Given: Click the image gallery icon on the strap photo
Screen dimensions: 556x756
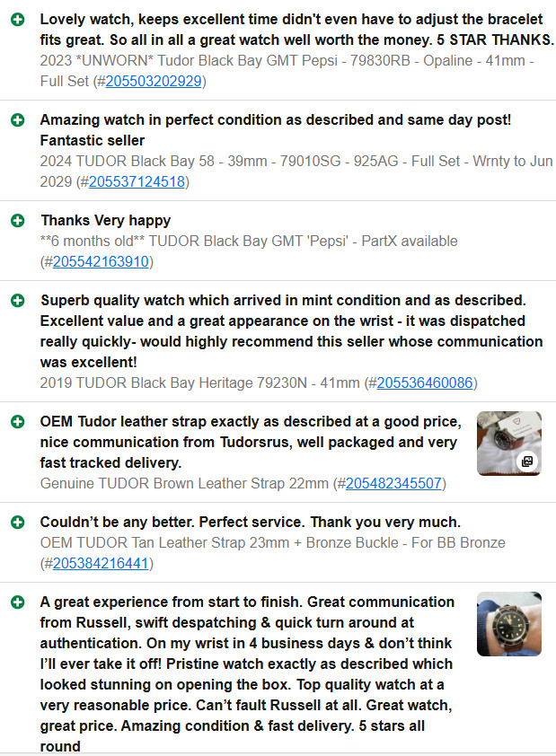Looking at the screenshot, I should point(527,462).
